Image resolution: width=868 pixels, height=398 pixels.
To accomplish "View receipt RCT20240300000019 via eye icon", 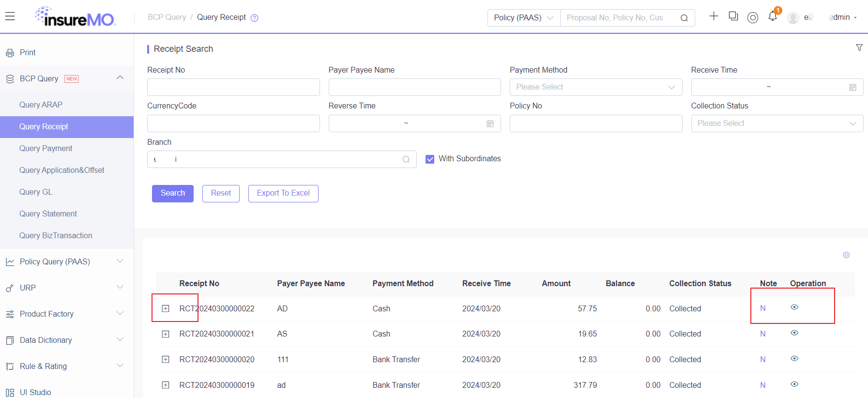I will coord(794,384).
